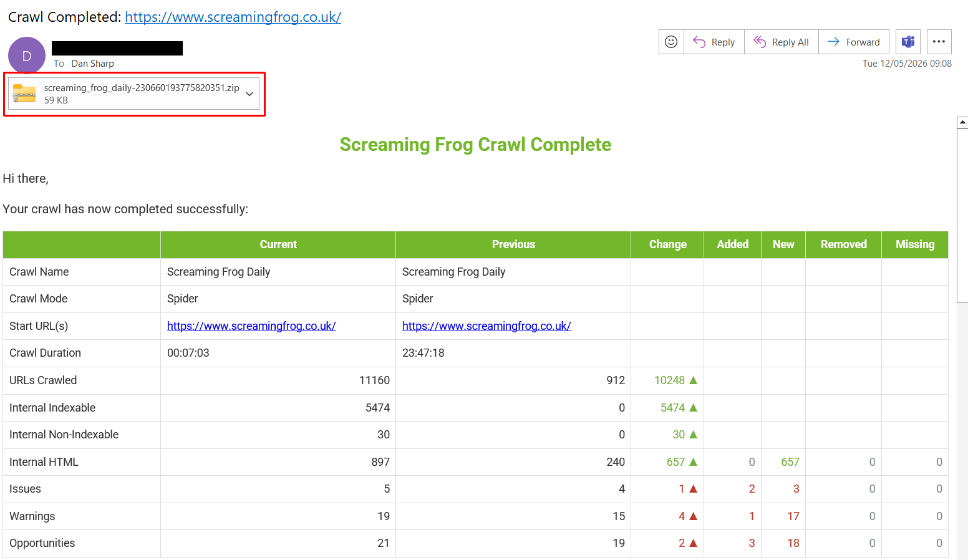The image size is (968, 560).
Task: Click the Crawl Duration row label
Action: coord(45,353)
